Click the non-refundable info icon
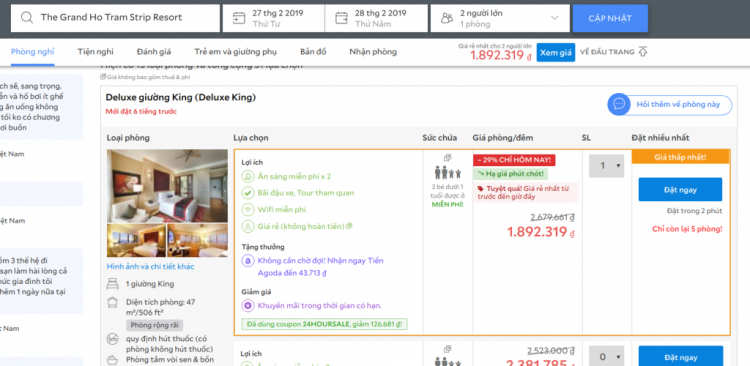Screen dimensions: 750x366 (349, 226)
